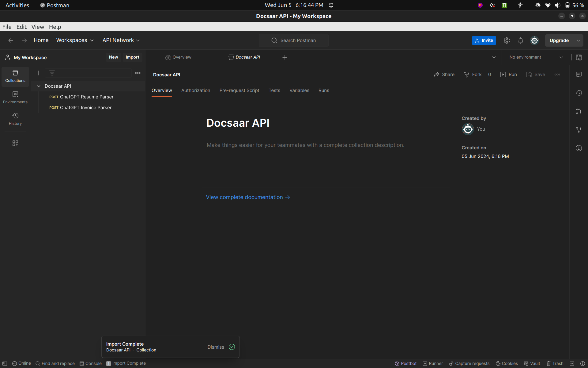Run the Docsaar API collection
The height and width of the screenshot is (368, 588).
click(x=509, y=75)
